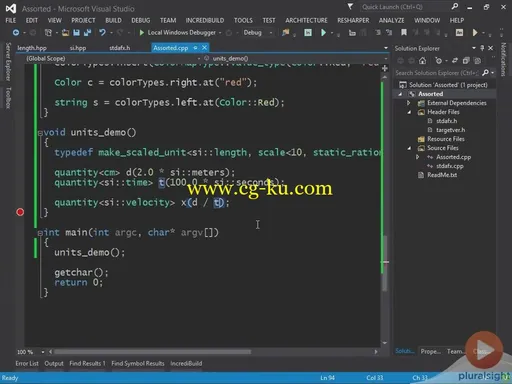Expand External Dependencies in Solution Explorer
This screenshot has height=384, width=512.
click(x=409, y=103)
